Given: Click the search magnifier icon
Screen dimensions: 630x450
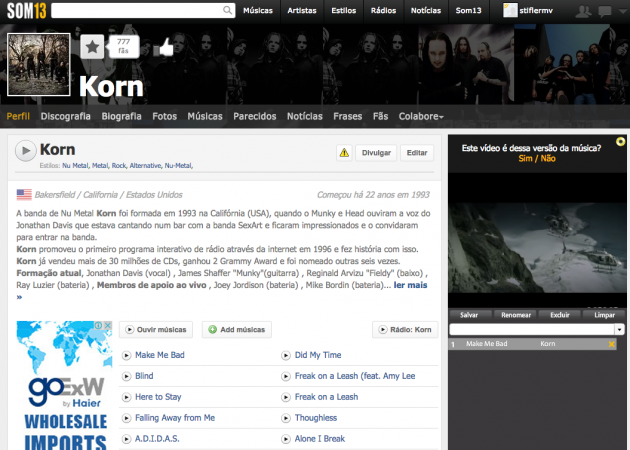Looking at the screenshot, I should coord(227,10).
